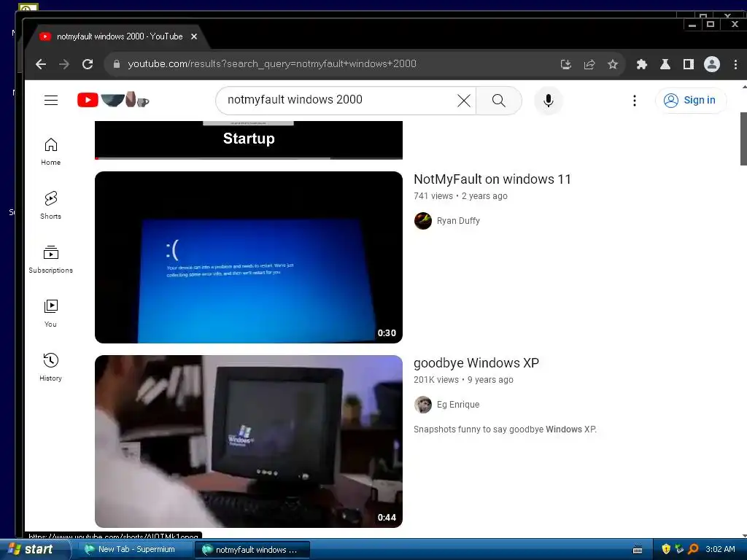Click the YouTube logo

113,100
